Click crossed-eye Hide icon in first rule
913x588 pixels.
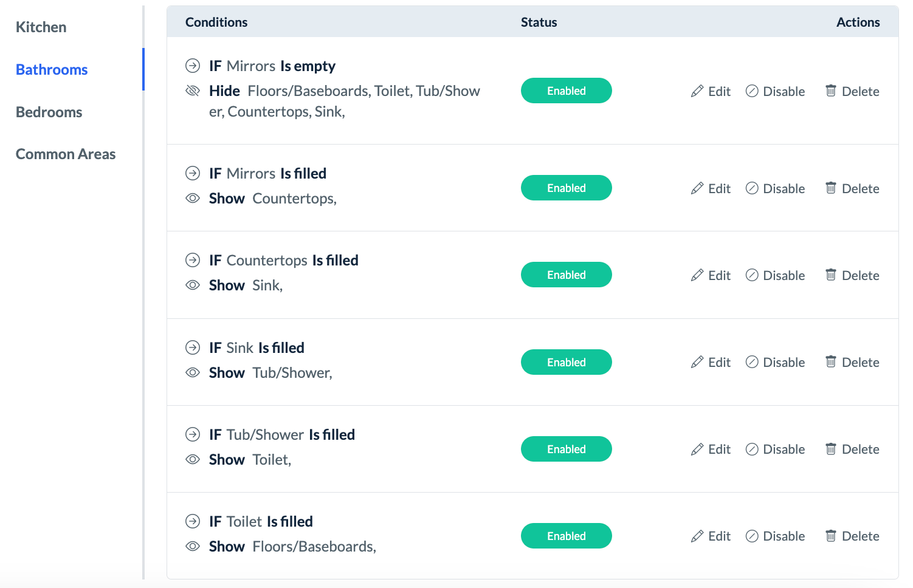pyautogui.click(x=193, y=91)
